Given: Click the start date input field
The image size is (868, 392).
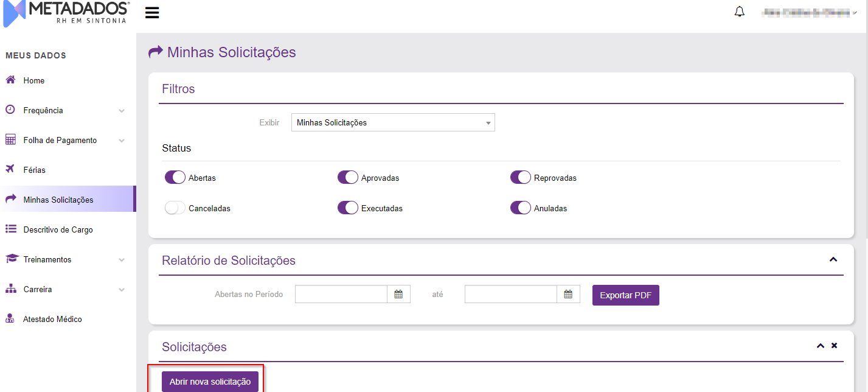Looking at the screenshot, I should click(x=341, y=295).
